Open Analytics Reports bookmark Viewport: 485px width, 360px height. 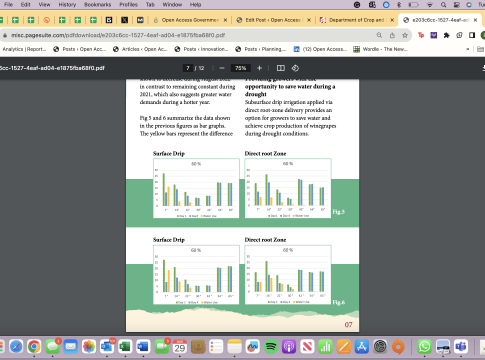24,49
